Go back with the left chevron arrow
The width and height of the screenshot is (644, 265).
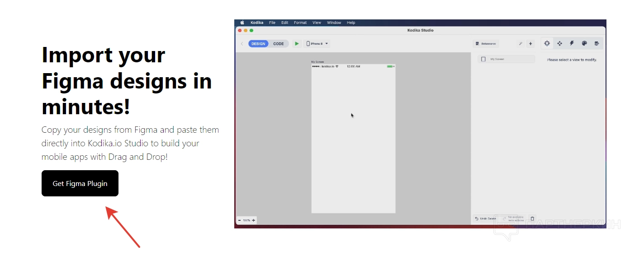pyautogui.click(x=242, y=44)
